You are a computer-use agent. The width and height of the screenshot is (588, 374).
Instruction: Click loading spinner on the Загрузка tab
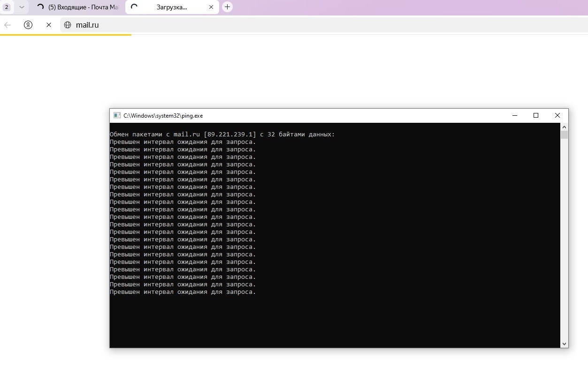(135, 7)
